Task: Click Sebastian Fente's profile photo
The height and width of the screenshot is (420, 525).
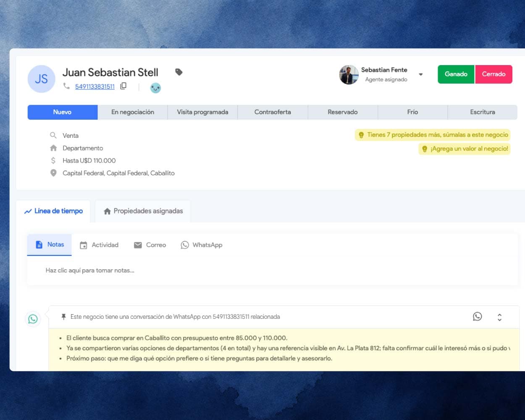Action: (x=349, y=75)
